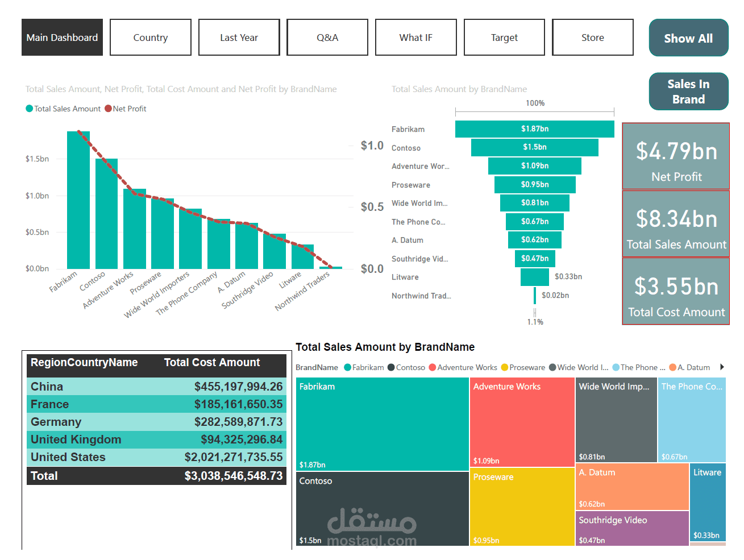Image resolution: width=744 pixels, height=560 pixels.
Task: Switch to the Country page
Action: tap(151, 38)
